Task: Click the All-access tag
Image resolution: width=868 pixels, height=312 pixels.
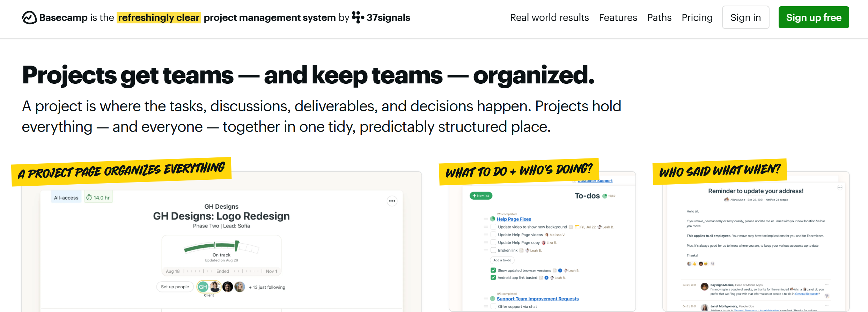Action: pos(66,198)
